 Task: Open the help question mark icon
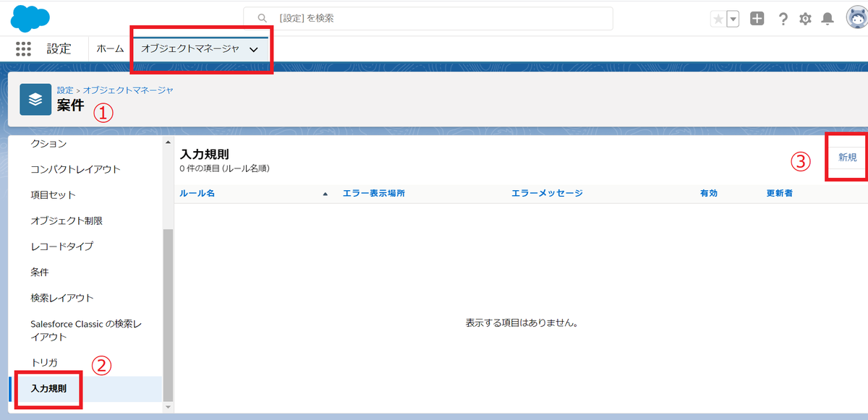point(783,19)
